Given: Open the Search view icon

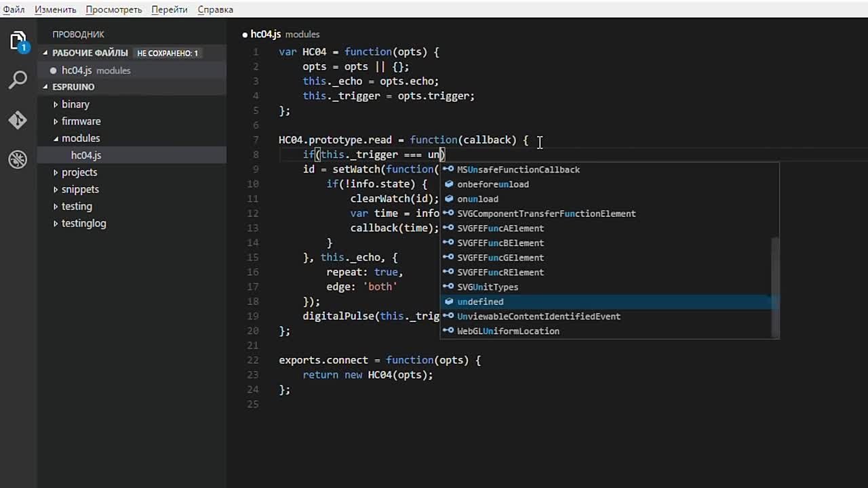Looking at the screenshot, I should coord(18,80).
